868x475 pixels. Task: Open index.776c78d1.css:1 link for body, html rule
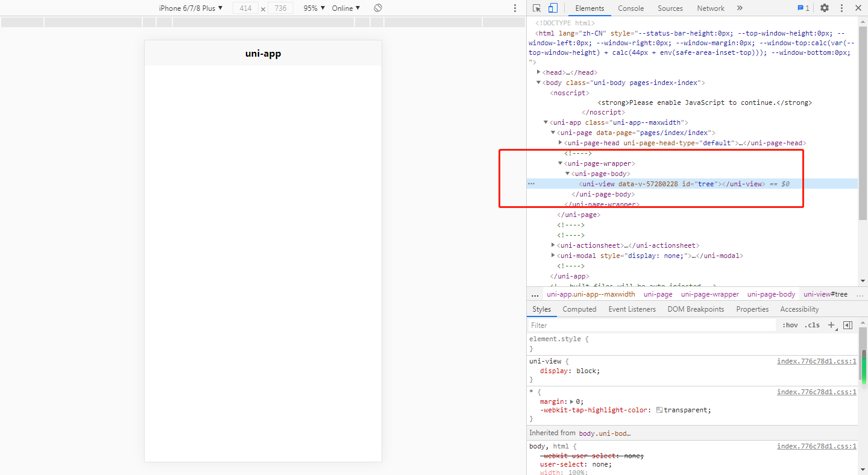pyautogui.click(x=817, y=446)
